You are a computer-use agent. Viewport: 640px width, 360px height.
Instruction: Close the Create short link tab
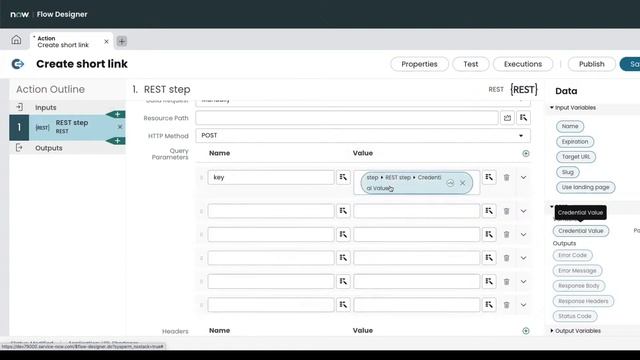click(106, 41)
